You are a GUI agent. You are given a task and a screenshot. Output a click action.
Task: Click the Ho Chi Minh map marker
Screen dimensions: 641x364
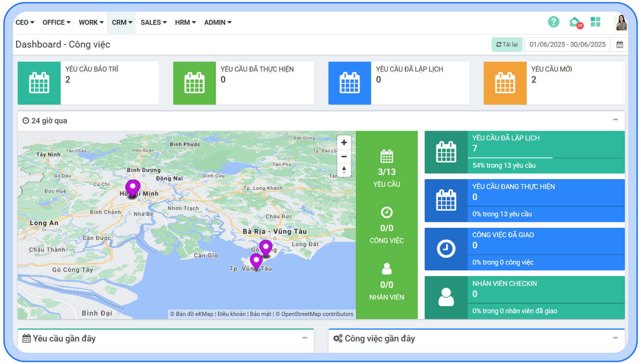point(133,187)
